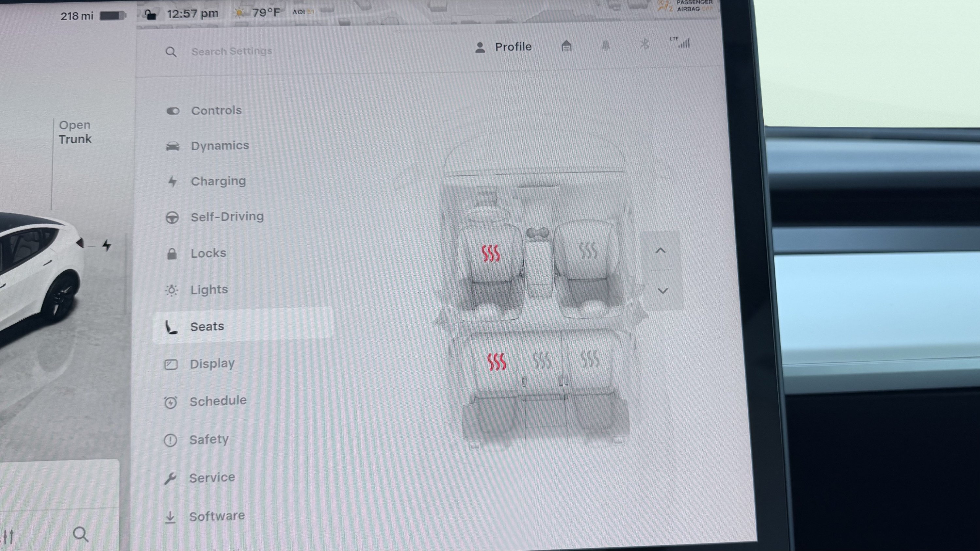Tap the up chevron beside seats
The width and height of the screenshot is (980, 551).
[661, 251]
